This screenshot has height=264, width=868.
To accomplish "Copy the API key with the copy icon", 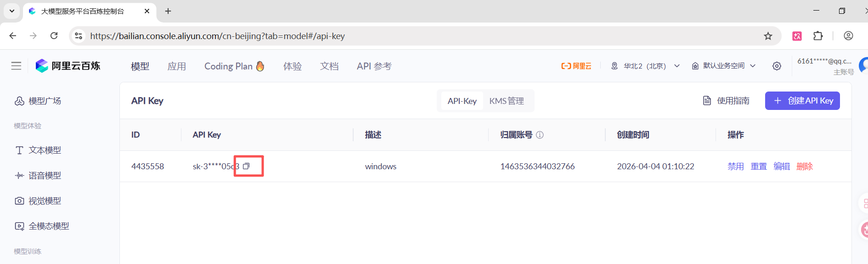I will coord(246,166).
